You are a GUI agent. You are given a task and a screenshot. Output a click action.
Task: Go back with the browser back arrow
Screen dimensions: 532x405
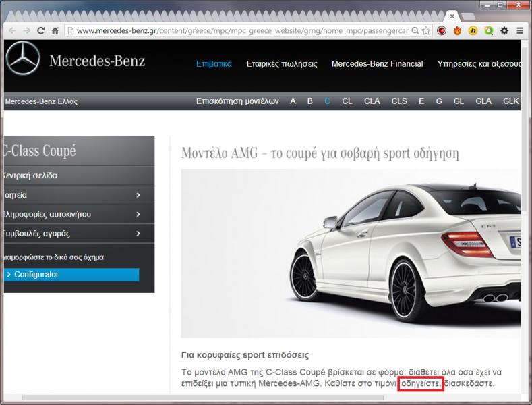pos(12,30)
